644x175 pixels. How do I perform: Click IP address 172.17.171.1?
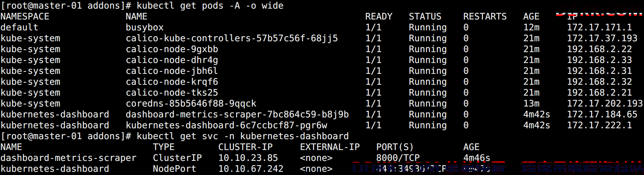click(599, 28)
